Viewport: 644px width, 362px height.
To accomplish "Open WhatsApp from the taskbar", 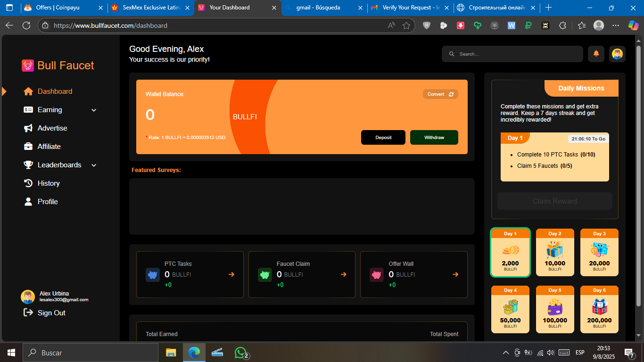I will (241, 353).
